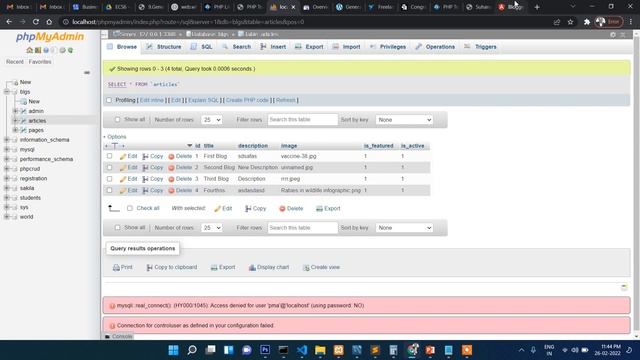640x360 pixels.
Task: Expand the mysql database node
Action: (7, 149)
